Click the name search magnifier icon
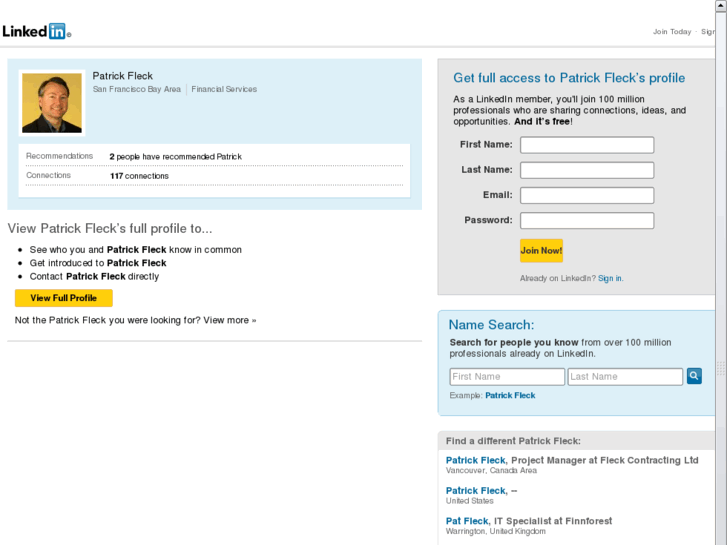Screen dimensions: 727x545 [x=694, y=376]
